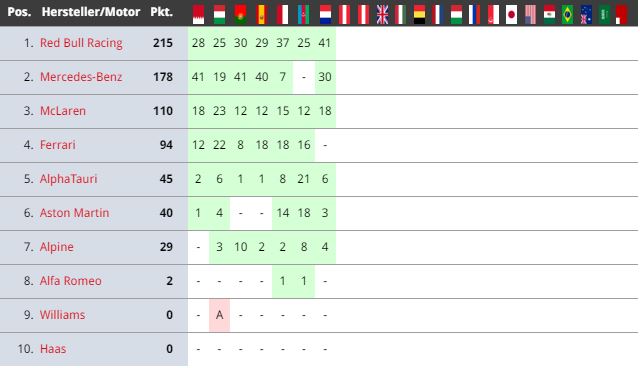This screenshot has width=640, height=368.
Task: Click the Brazil flag icon
Action: pos(567,15)
